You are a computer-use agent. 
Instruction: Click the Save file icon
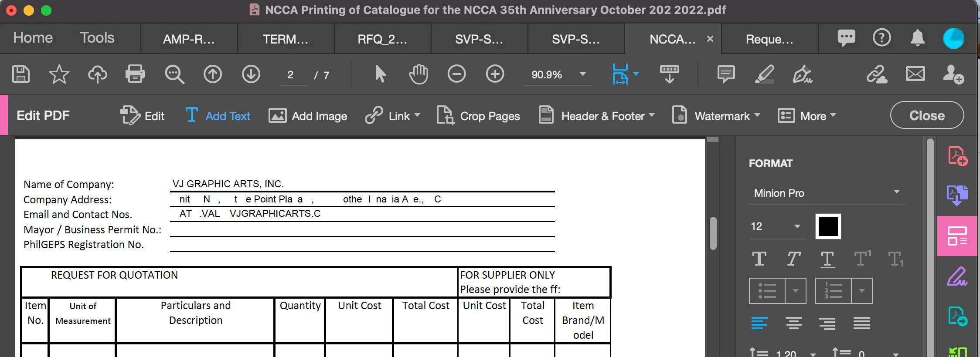pyautogui.click(x=21, y=74)
